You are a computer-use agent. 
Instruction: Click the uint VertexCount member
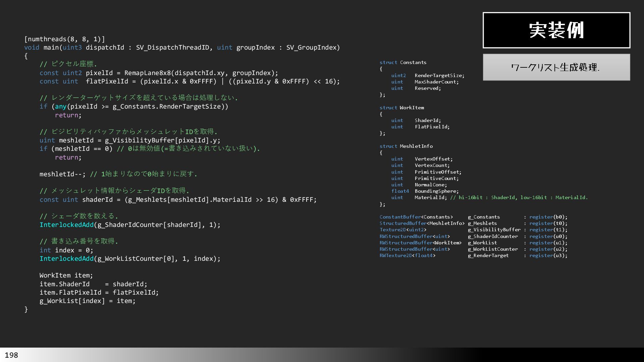(x=421, y=166)
